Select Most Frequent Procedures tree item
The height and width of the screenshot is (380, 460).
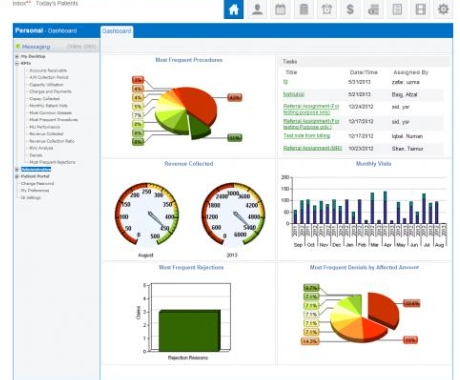(x=53, y=120)
